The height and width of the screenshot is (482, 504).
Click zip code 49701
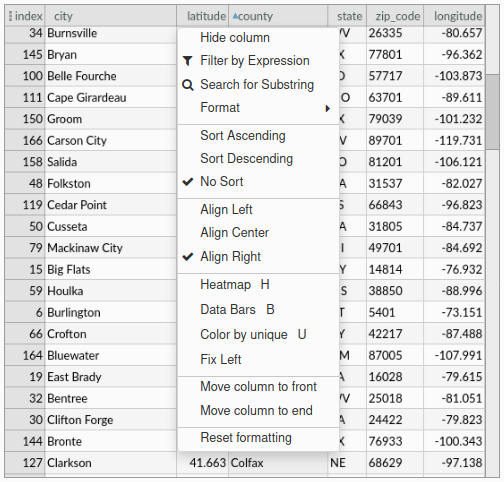coord(395,248)
